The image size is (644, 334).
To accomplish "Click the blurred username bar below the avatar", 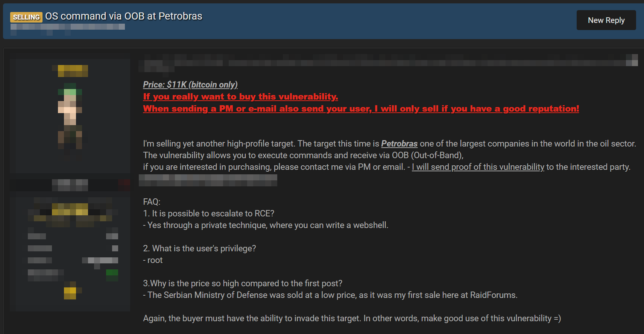I will [x=70, y=185].
